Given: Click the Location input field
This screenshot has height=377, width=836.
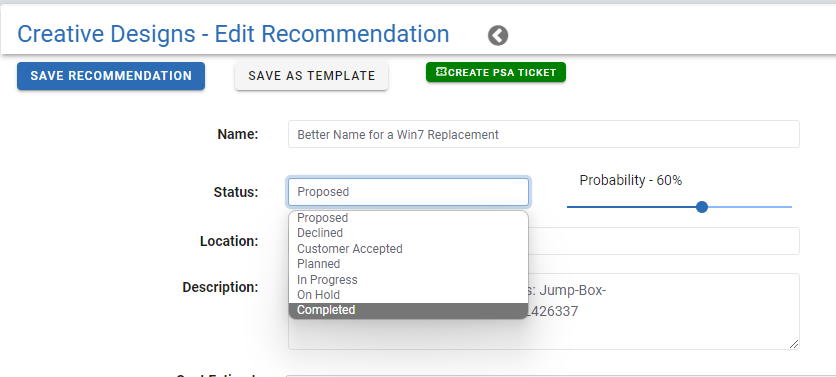Looking at the screenshot, I should [664, 241].
